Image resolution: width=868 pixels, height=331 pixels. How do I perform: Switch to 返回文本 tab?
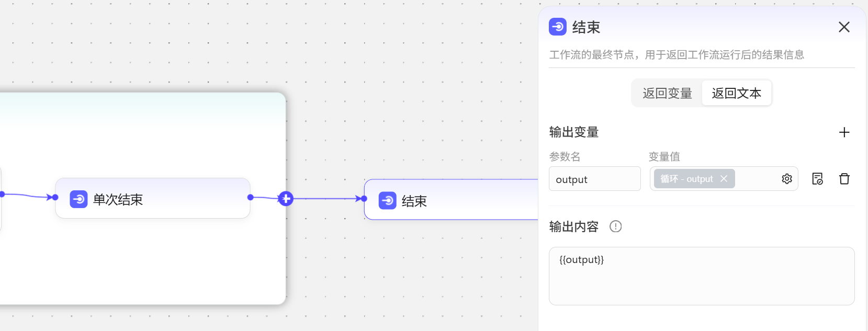point(736,93)
